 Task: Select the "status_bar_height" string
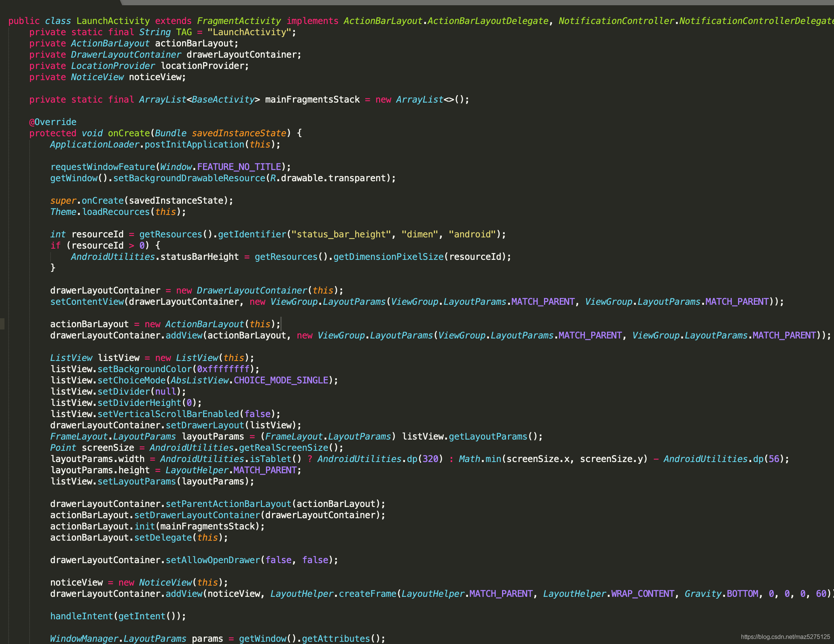coord(341,234)
